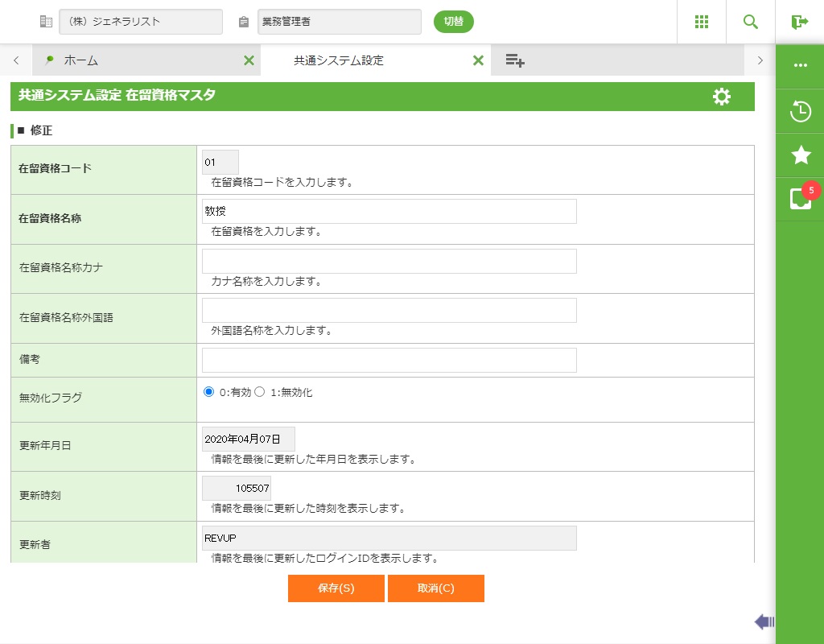Open the history clock icon in sidebar
This screenshot has width=824, height=644.
(800, 111)
